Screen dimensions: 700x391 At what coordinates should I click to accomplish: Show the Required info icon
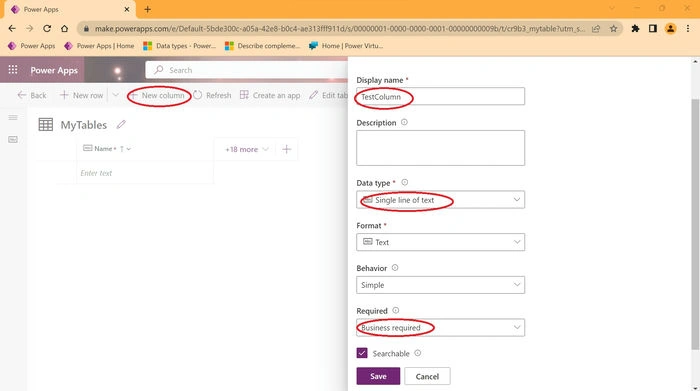click(x=396, y=310)
